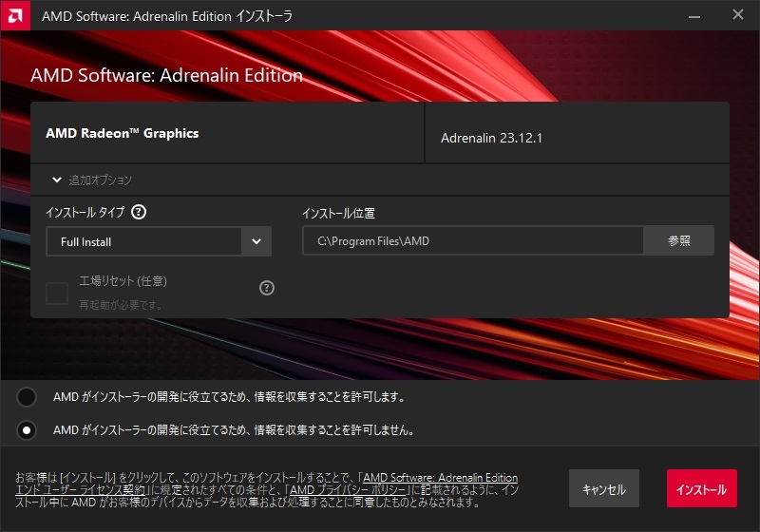Click the 再起動が必要です note
The image size is (760, 532).
point(121,305)
